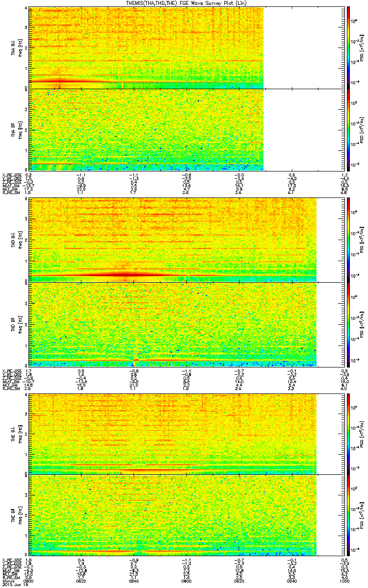This screenshot has width=368, height=588.
Task: Click the hhmm time axis label
Action: coord(7,580)
